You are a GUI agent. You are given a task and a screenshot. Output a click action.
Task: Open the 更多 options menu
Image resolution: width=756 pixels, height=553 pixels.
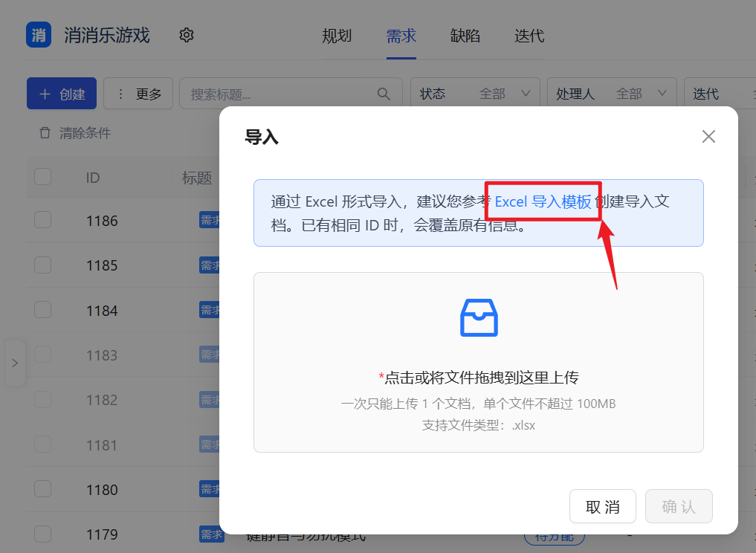(138, 94)
